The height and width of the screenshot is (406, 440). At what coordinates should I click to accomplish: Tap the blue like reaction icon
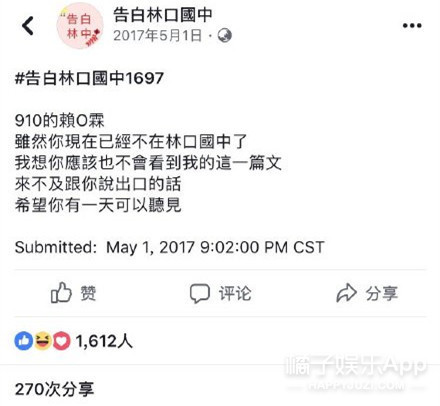coord(24,341)
